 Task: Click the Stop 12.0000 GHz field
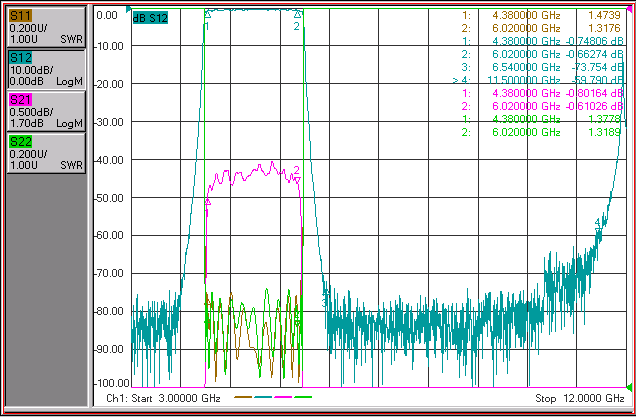pyautogui.click(x=580, y=398)
